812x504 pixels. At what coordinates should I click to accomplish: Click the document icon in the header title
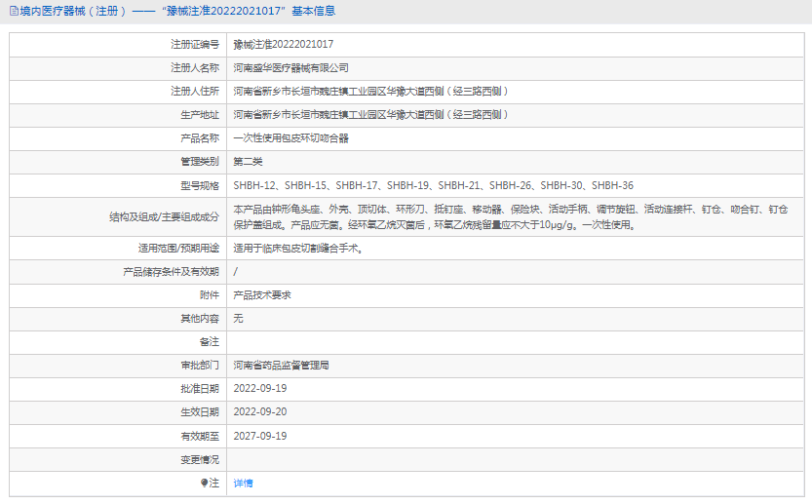click(14, 11)
